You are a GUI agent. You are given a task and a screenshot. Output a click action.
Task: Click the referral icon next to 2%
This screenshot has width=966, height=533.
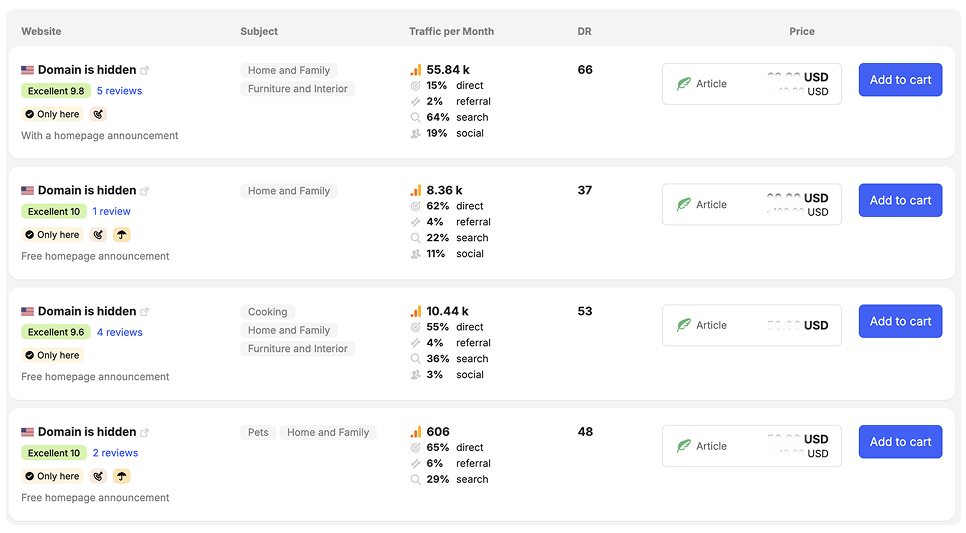[x=416, y=102]
